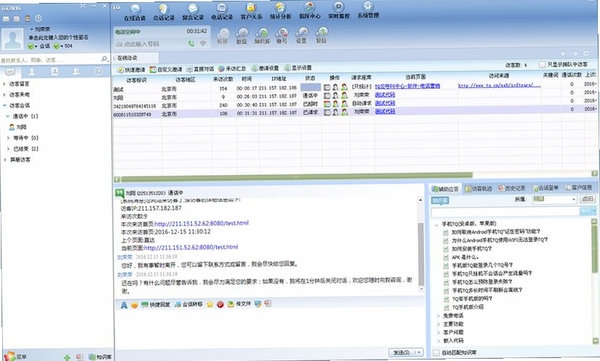This screenshot has width=600, height=361.
Task: Expand 已结束 (2) tree node
Action: tap(8, 149)
